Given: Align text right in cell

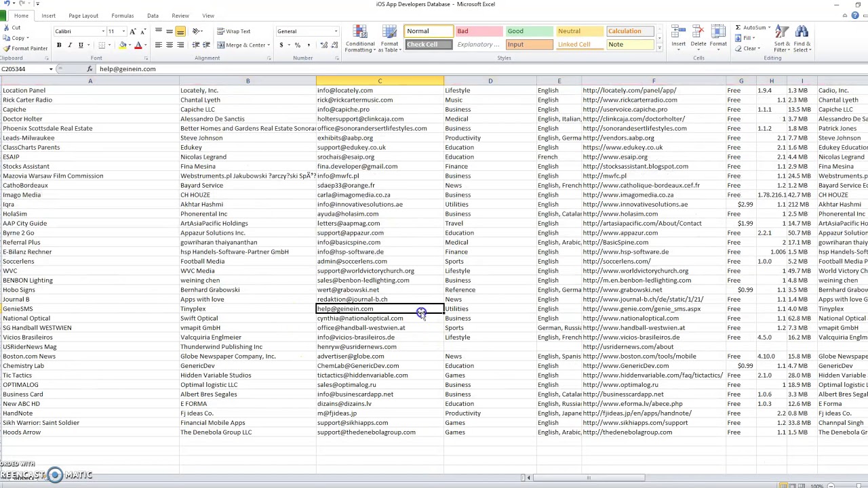Looking at the screenshot, I should click(x=180, y=45).
